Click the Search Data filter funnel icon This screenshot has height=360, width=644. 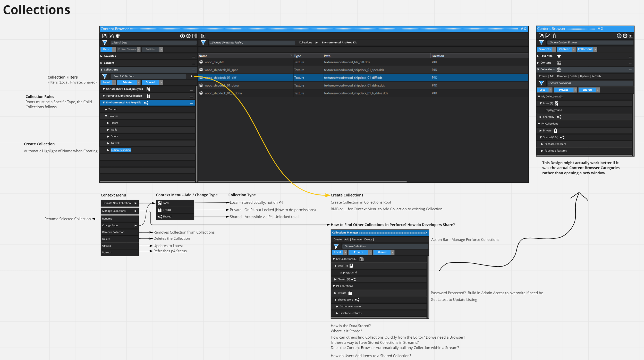(x=105, y=42)
